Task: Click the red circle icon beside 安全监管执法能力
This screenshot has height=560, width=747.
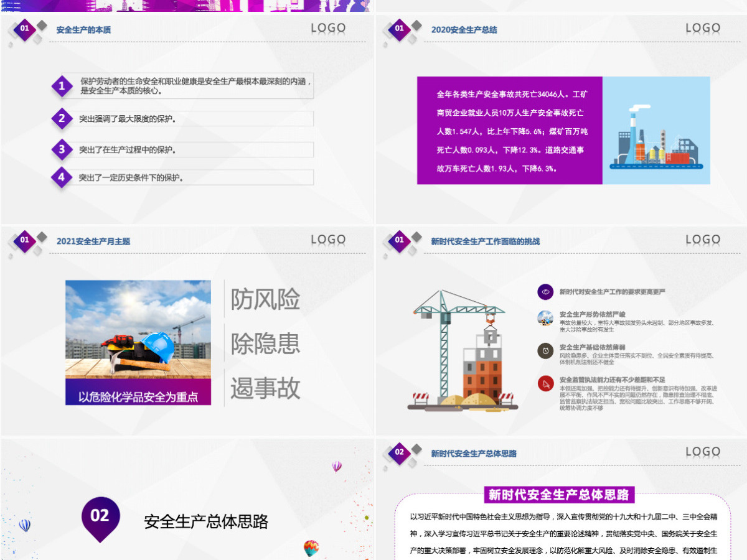Action: point(545,383)
